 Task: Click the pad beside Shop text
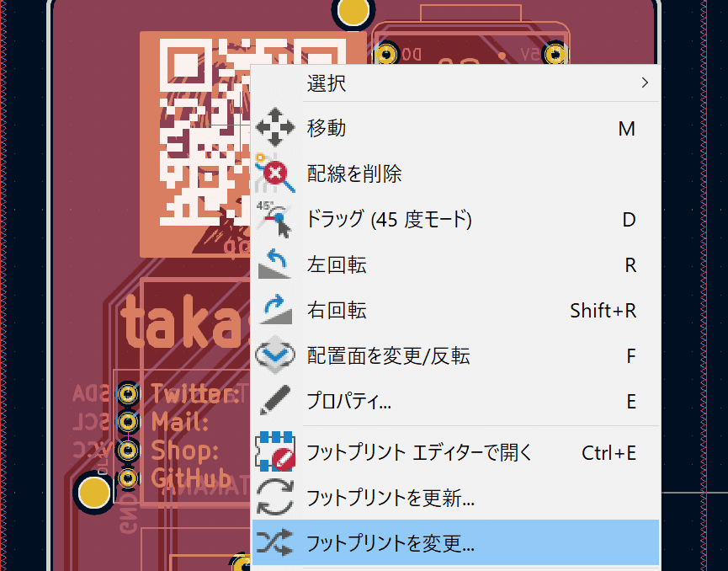(x=128, y=451)
